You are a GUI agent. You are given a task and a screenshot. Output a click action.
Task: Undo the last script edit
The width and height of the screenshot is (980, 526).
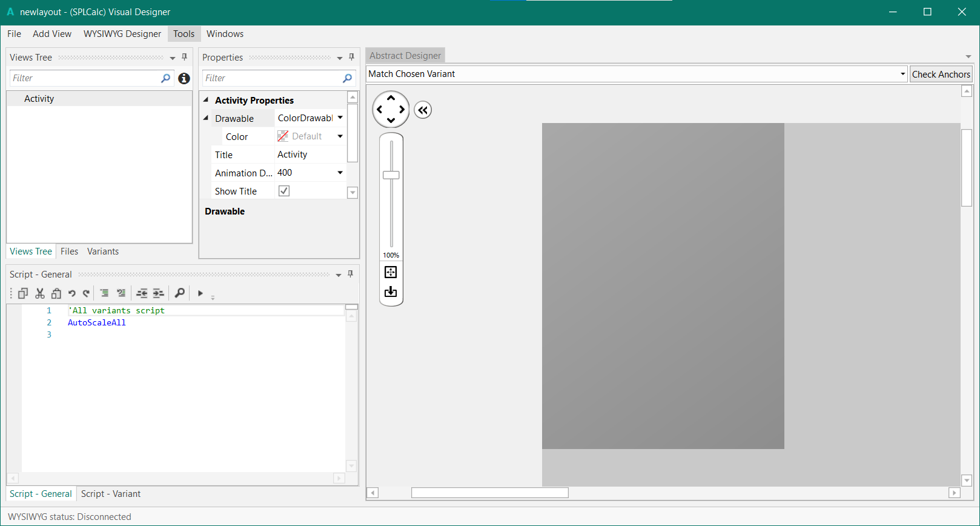click(72, 293)
